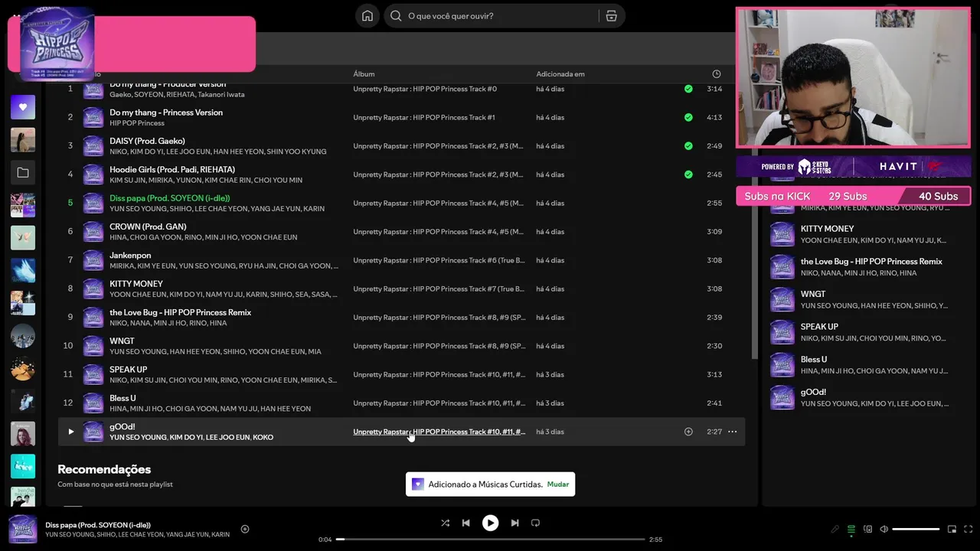980x551 pixels.
Task: Toggle saved checkmark for Do my thang Princess Version
Action: (688, 117)
